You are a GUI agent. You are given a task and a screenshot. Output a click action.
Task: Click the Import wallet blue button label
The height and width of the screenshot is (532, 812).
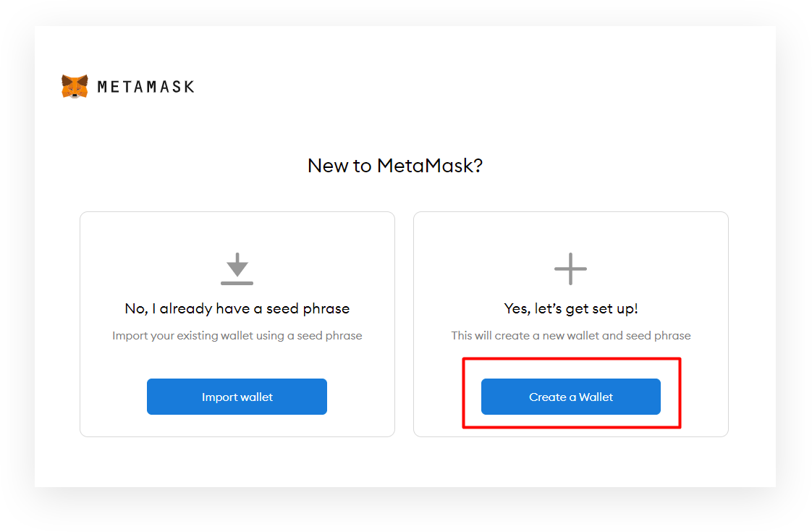pos(237,397)
